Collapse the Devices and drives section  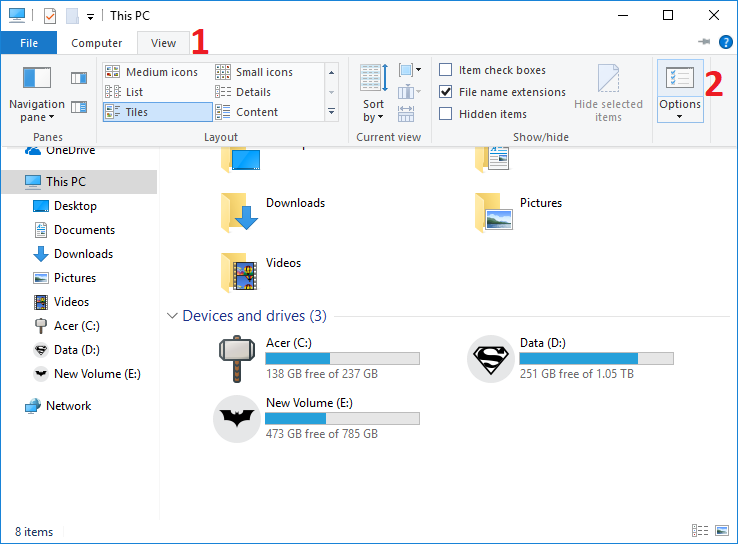(171, 316)
